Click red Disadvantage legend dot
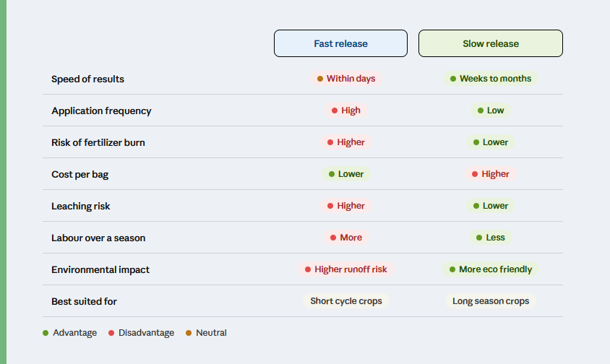The height and width of the screenshot is (364, 610). (111, 333)
